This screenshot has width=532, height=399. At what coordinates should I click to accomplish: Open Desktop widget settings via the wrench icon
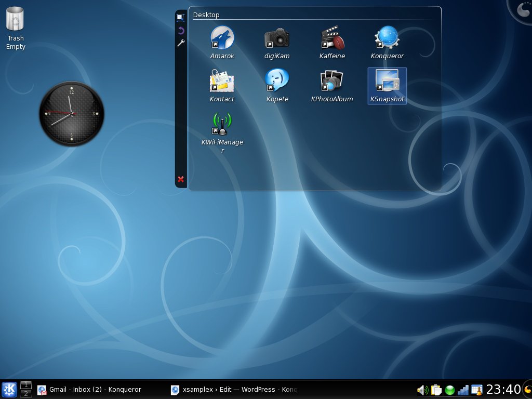181,43
